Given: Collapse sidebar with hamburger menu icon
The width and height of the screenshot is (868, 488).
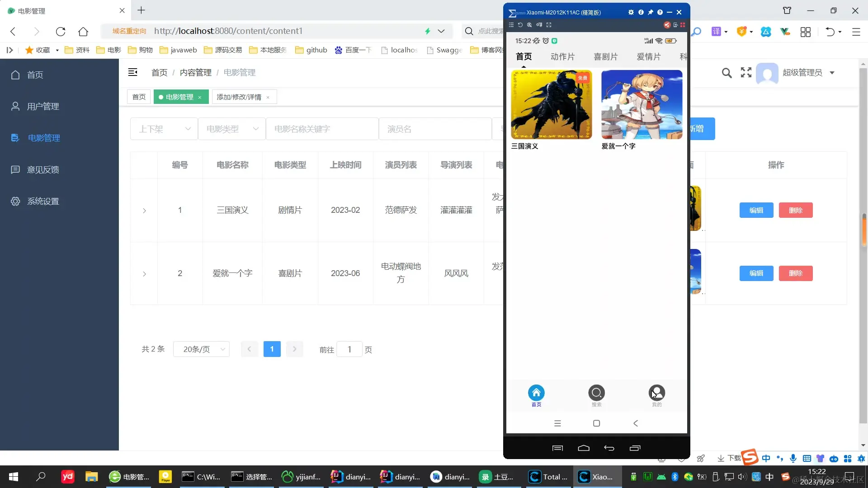Looking at the screenshot, I should tap(132, 72).
